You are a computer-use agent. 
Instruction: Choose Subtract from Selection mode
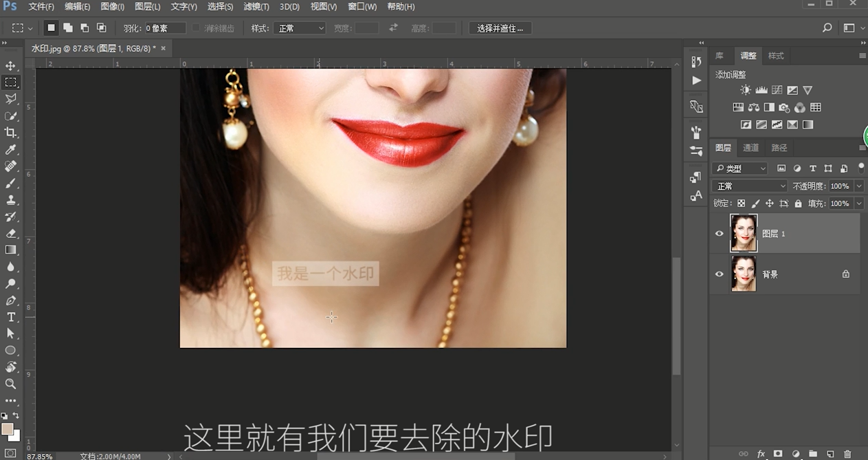[85, 28]
